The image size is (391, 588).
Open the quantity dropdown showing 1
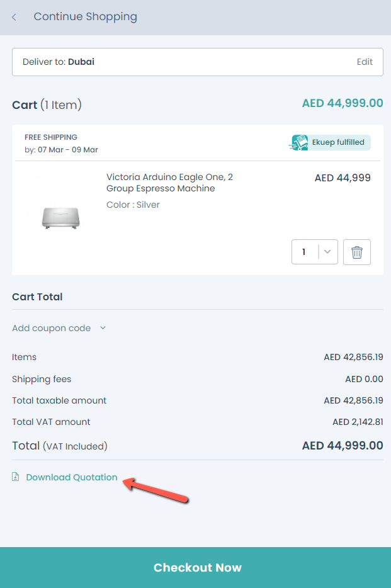315,252
